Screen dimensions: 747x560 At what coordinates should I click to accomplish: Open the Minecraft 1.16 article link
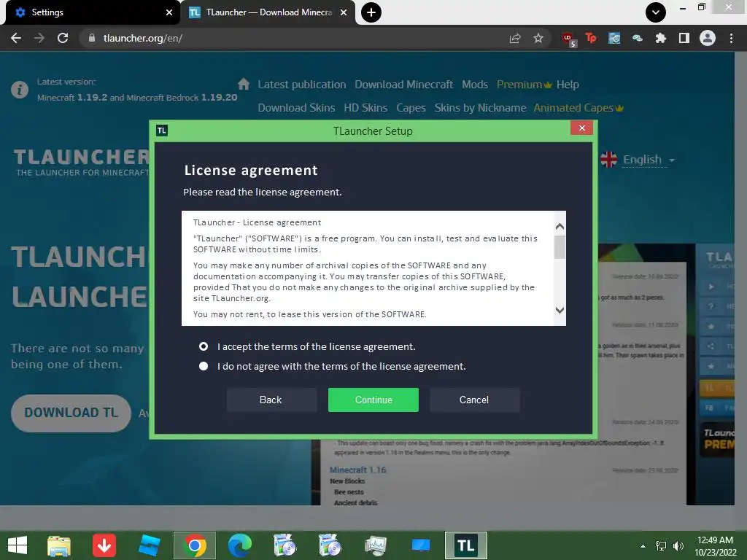pyautogui.click(x=357, y=470)
